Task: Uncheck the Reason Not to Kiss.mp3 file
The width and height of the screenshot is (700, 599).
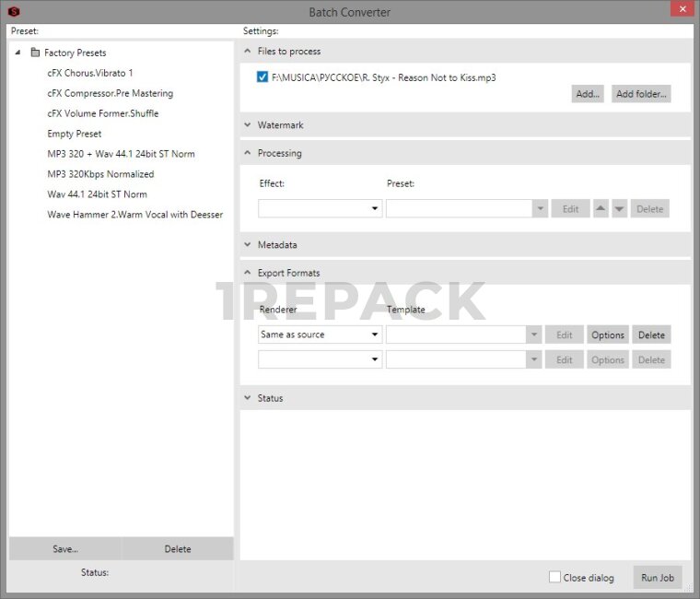Action: pos(263,77)
